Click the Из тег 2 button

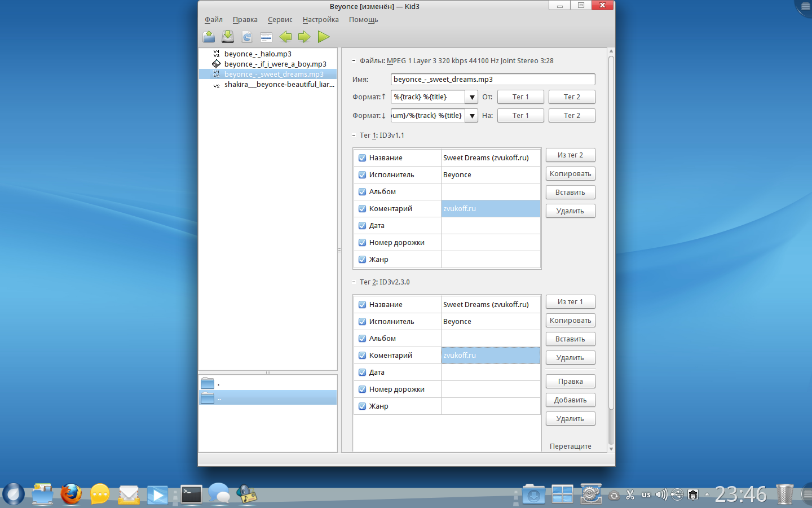tap(570, 155)
